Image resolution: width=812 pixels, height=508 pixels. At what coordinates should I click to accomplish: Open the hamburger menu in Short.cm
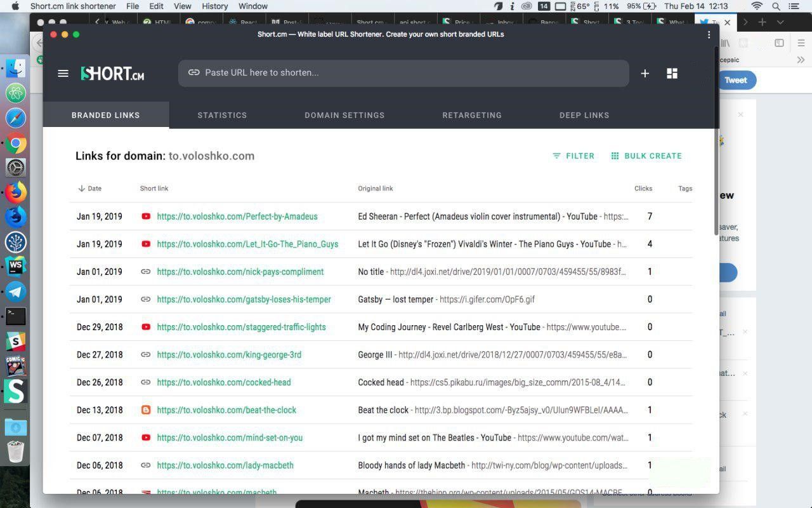63,74
